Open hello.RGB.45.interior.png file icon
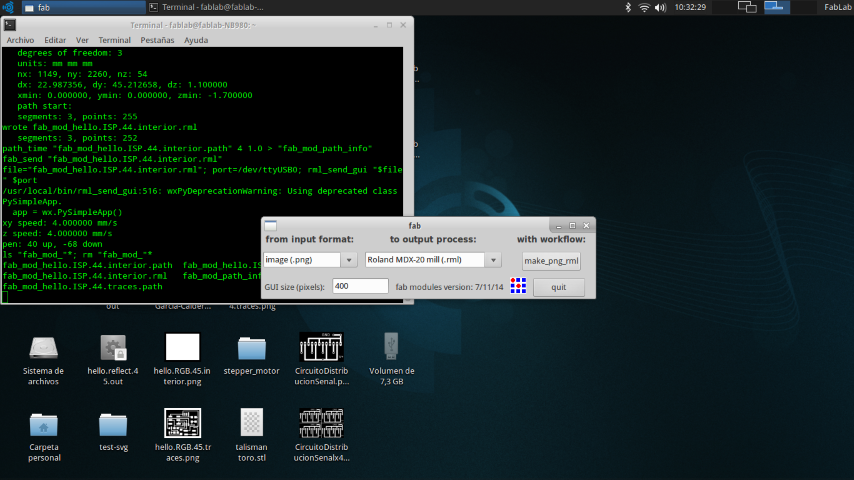Image resolution: width=854 pixels, height=480 pixels. 182,347
